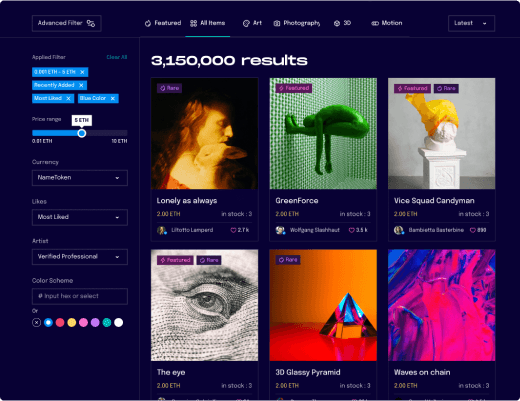
Task: Open the Lonely as always artwork image
Action: pos(204,134)
